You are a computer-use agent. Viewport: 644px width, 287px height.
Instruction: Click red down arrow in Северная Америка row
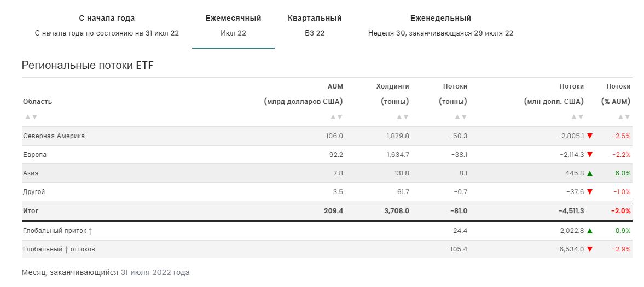[590, 136]
